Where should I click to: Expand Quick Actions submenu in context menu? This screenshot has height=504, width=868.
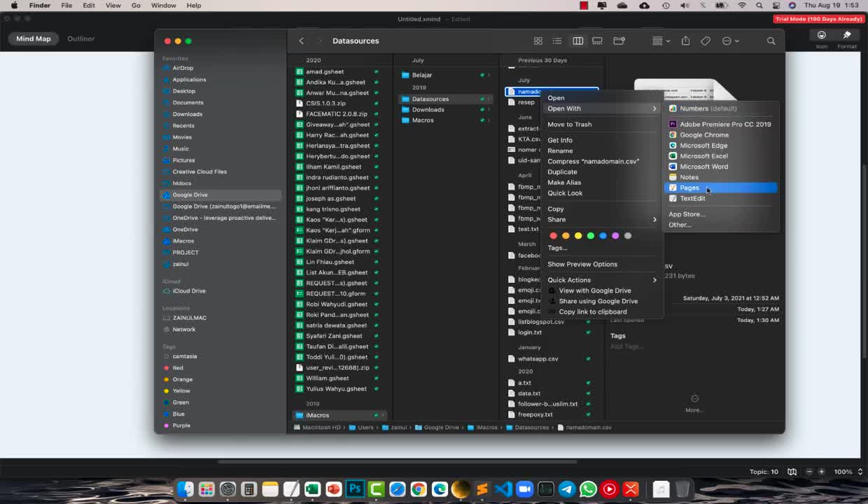coord(602,280)
